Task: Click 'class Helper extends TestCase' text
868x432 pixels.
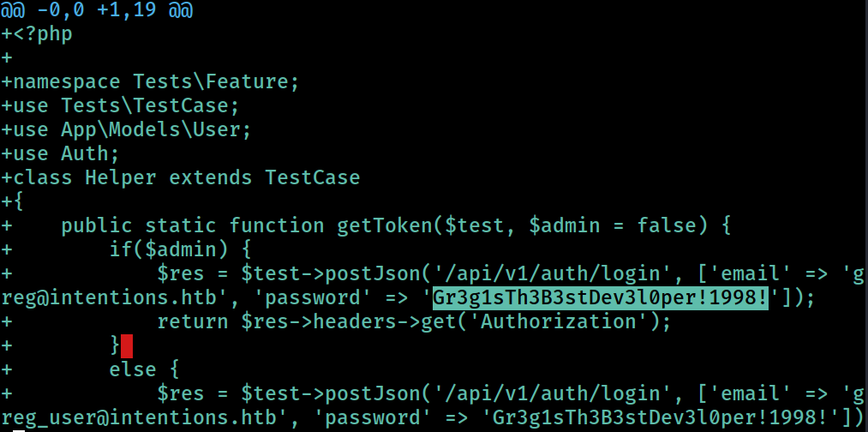Action: [187, 177]
